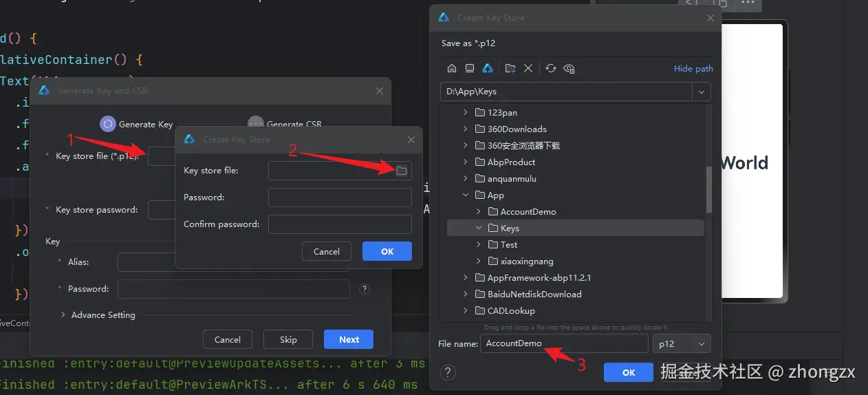868x395 pixels.
Task: Jump to desktop directory in file chooser
Action: click(x=470, y=69)
